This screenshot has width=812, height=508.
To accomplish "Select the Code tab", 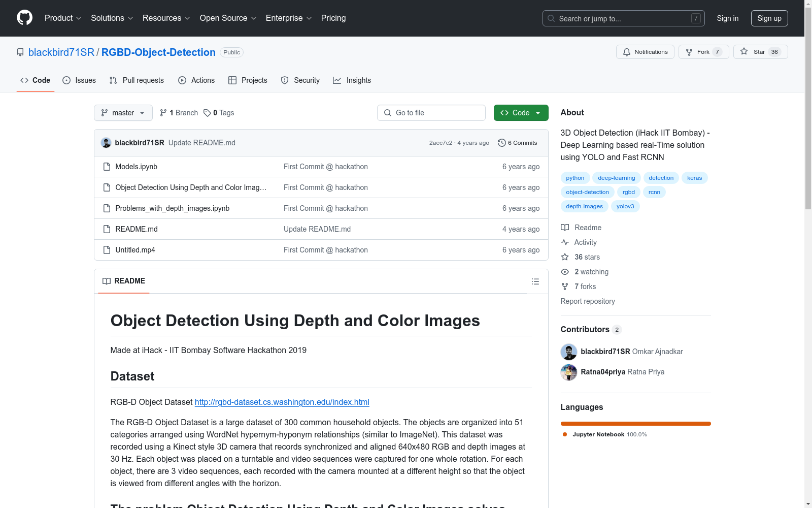I will coord(36,80).
